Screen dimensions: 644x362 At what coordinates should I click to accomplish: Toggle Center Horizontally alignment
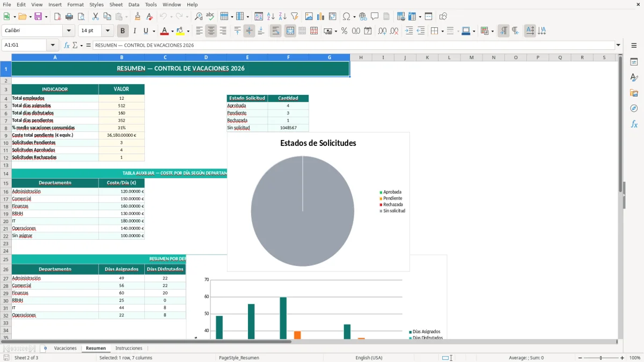211,31
